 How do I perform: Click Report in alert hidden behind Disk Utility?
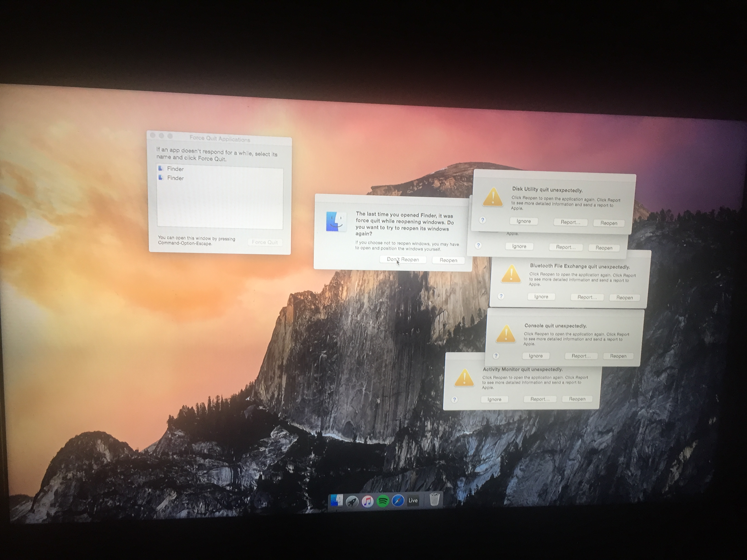566,247
